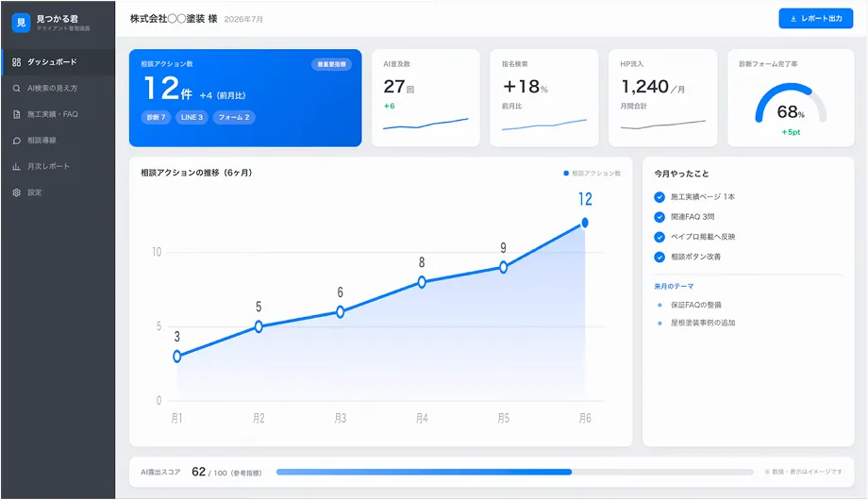Screen dimensions: 868x500
Task: Toggle the 関連FAQ 3問 checkmark
Action: pos(659,217)
